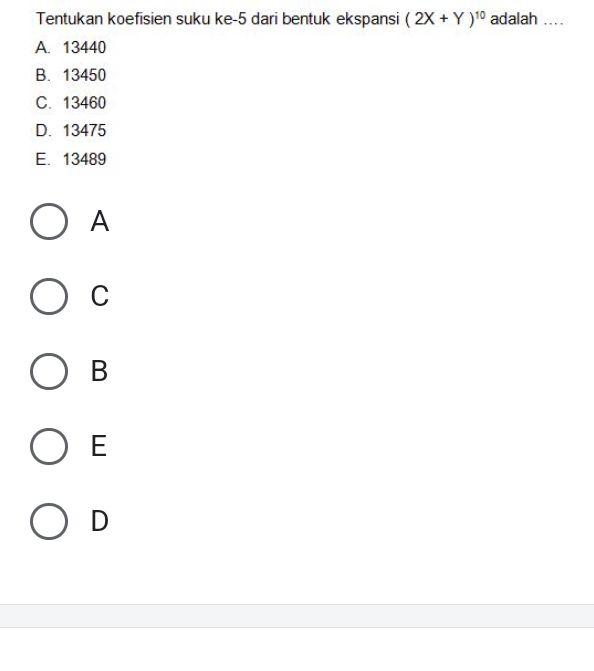Click the large letter D option label
594x671 pixels.
[x=100, y=521]
